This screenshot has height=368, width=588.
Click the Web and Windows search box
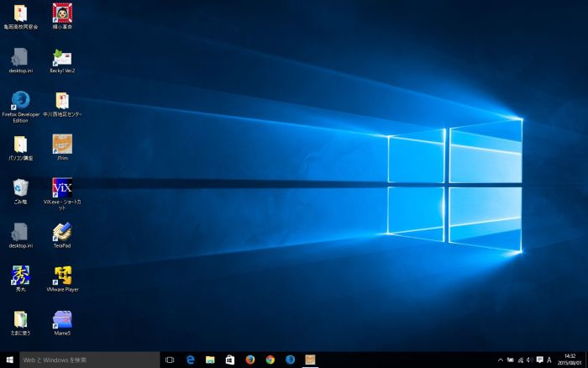89,360
